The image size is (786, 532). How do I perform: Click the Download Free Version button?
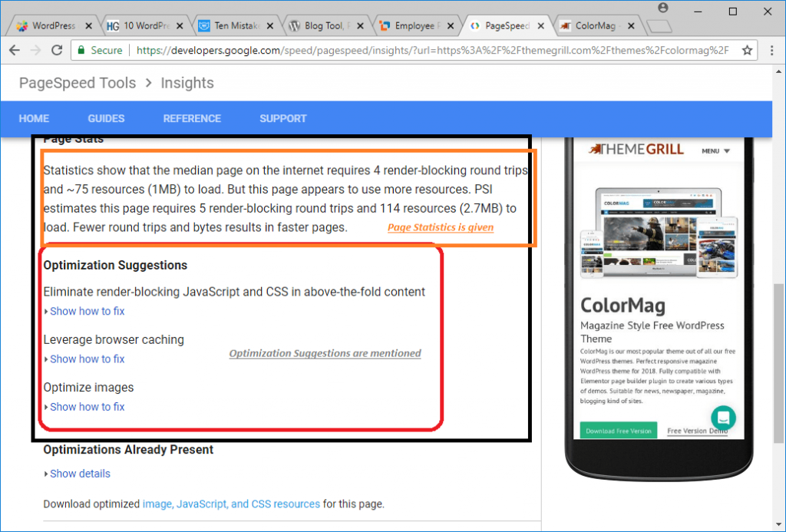coord(619,431)
